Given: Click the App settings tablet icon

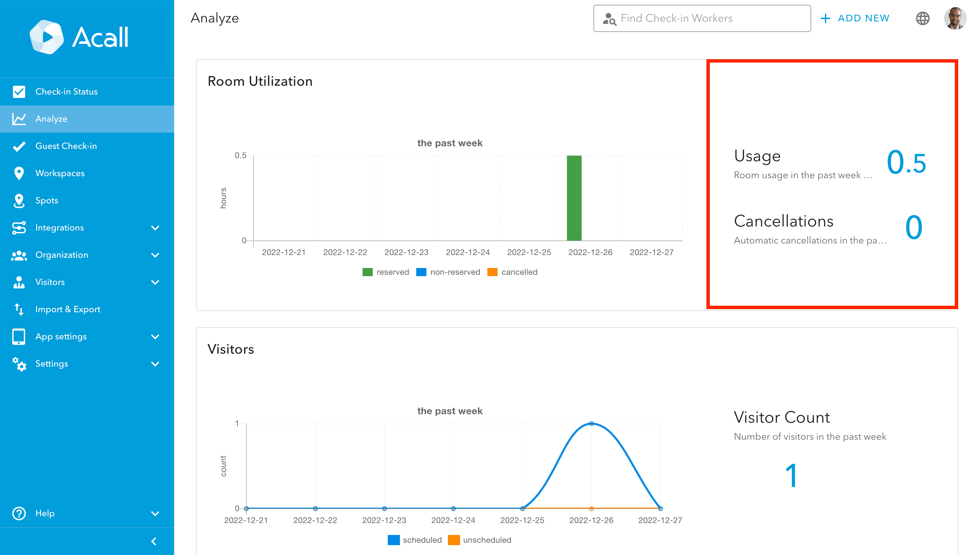Looking at the screenshot, I should [19, 337].
